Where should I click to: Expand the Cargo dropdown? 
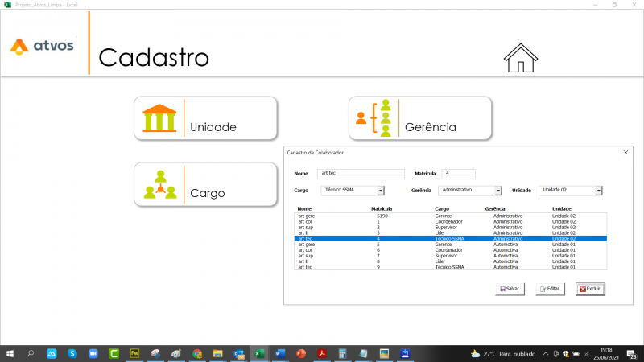[381, 191]
